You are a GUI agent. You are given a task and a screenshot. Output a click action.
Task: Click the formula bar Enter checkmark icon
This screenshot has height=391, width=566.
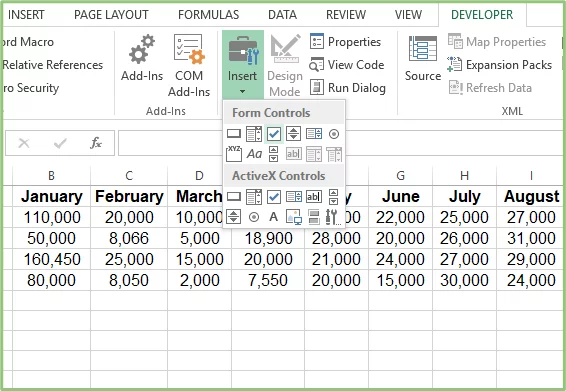pos(60,143)
